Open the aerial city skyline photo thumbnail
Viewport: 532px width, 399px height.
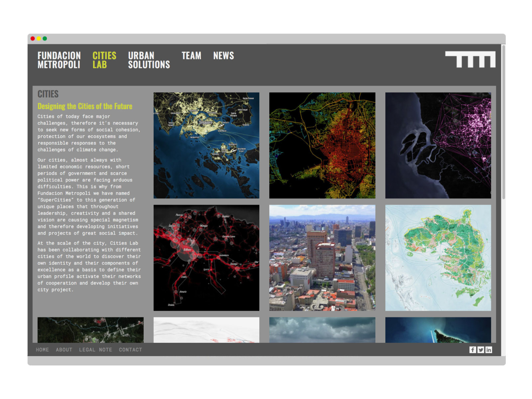point(322,258)
